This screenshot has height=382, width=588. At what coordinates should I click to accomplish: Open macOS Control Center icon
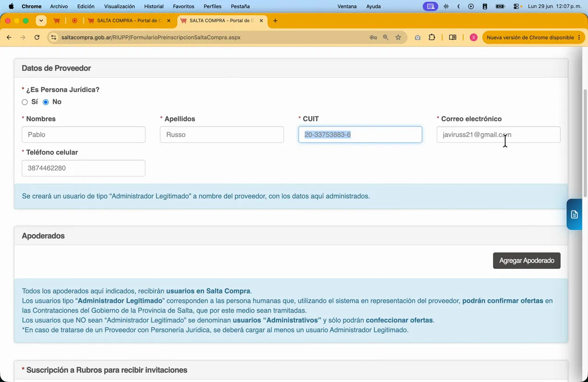[x=517, y=6]
